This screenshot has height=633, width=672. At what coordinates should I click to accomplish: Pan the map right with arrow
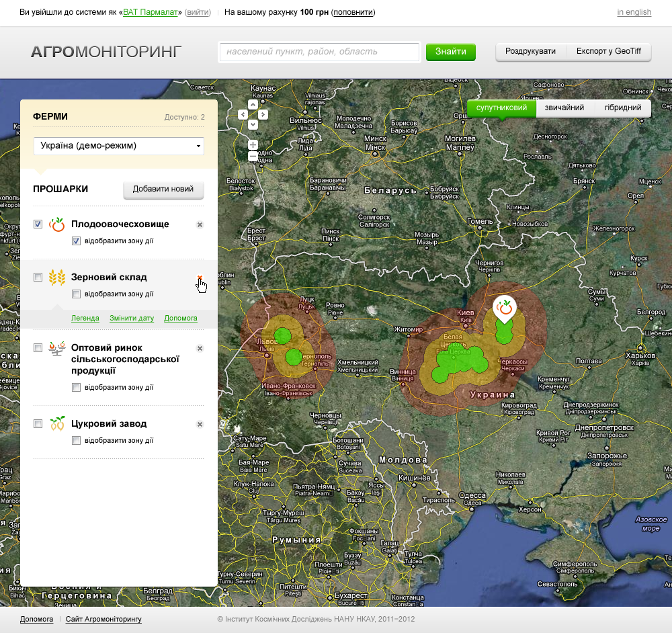pos(263,115)
